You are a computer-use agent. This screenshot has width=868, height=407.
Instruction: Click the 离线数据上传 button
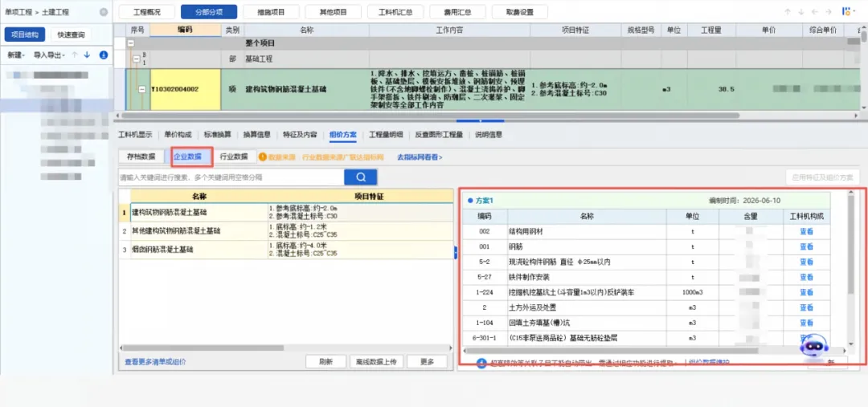[376, 362]
